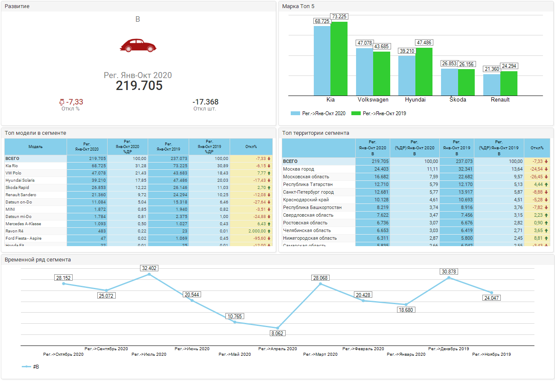Viewport: 555px width, 392px height.
Task: Select the green arrow in Skoda Rapid row
Action: coord(269,187)
